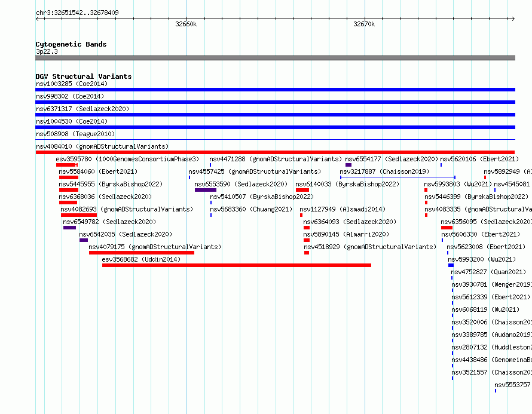Open the esv3568682 (Uddin2014) label
Image resolution: width=532 pixels, height=414 pixels.
coord(141,259)
